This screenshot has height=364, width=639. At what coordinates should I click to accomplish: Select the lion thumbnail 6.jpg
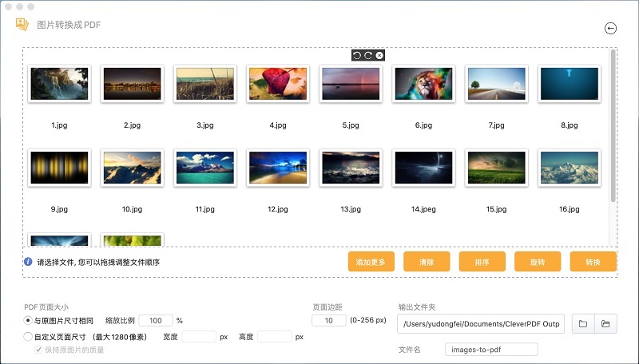(423, 84)
